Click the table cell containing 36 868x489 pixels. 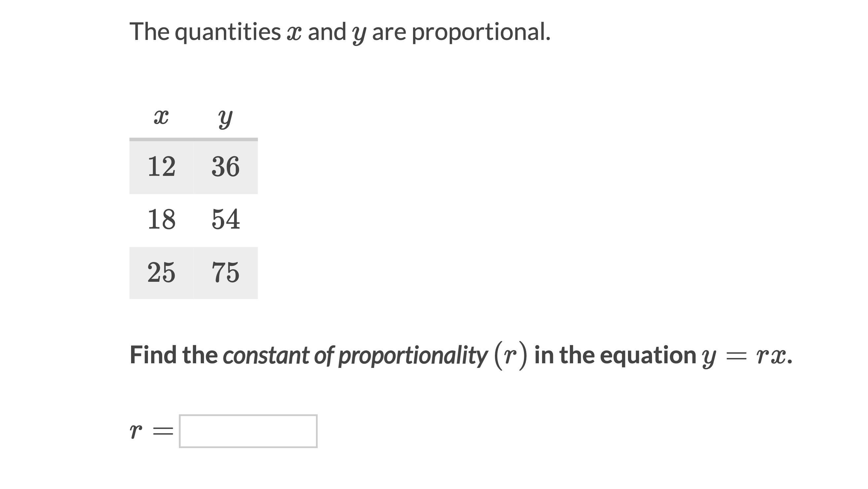click(x=226, y=167)
